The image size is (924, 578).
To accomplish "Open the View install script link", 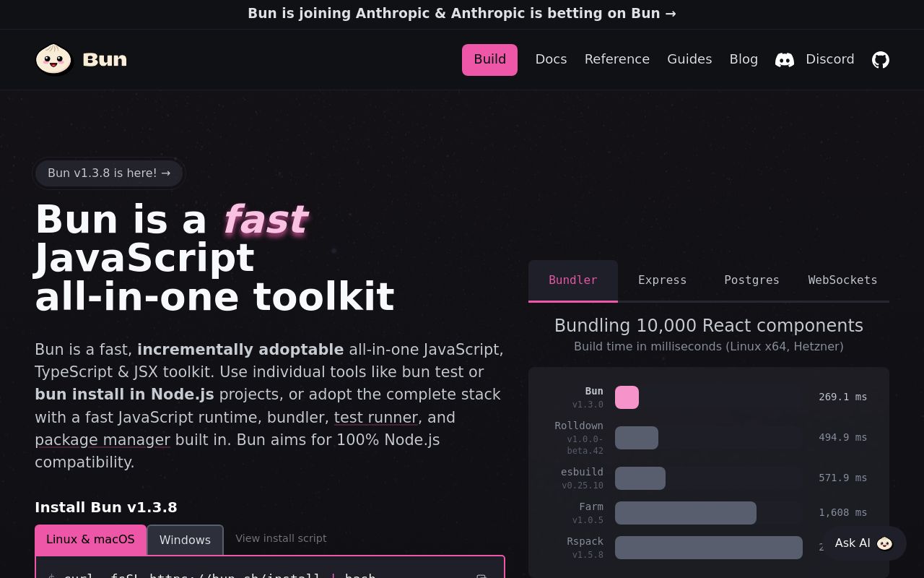I will click(281, 538).
